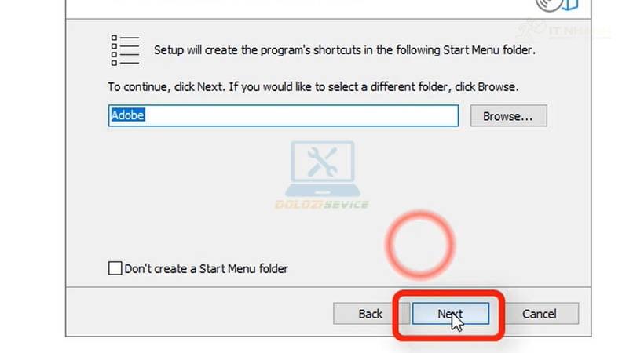The height and width of the screenshot is (353, 644).
Task: Click empty space right of Adobe in field
Action: coord(300,115)
